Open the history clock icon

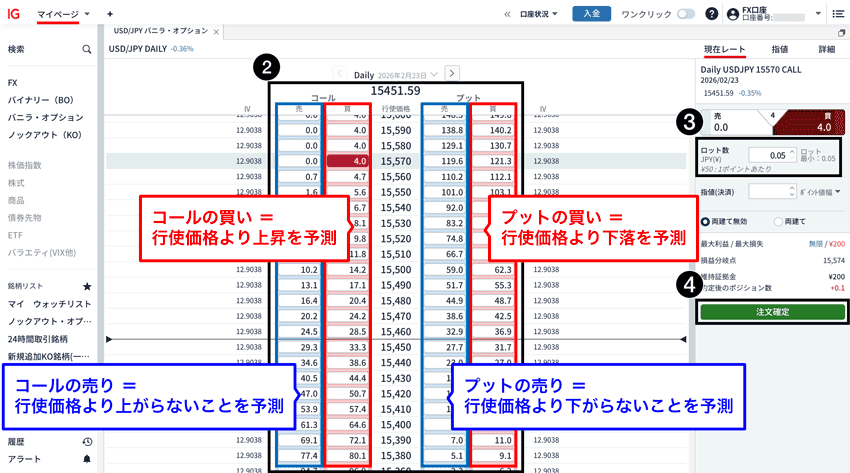pos(87,442)
